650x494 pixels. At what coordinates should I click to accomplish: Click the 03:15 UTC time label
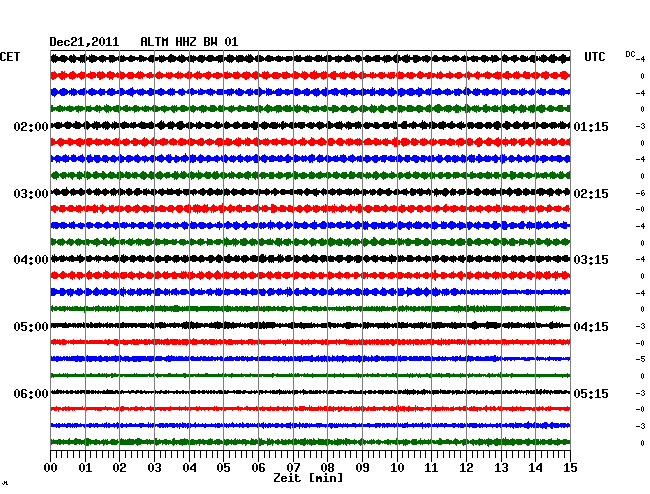[591, 260]
